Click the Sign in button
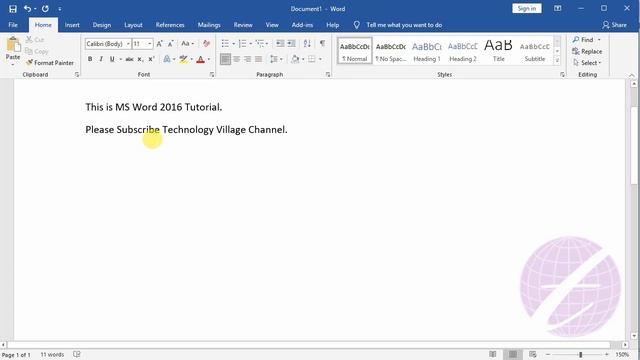This screenshot has width=640, height=360. point(527,9)
